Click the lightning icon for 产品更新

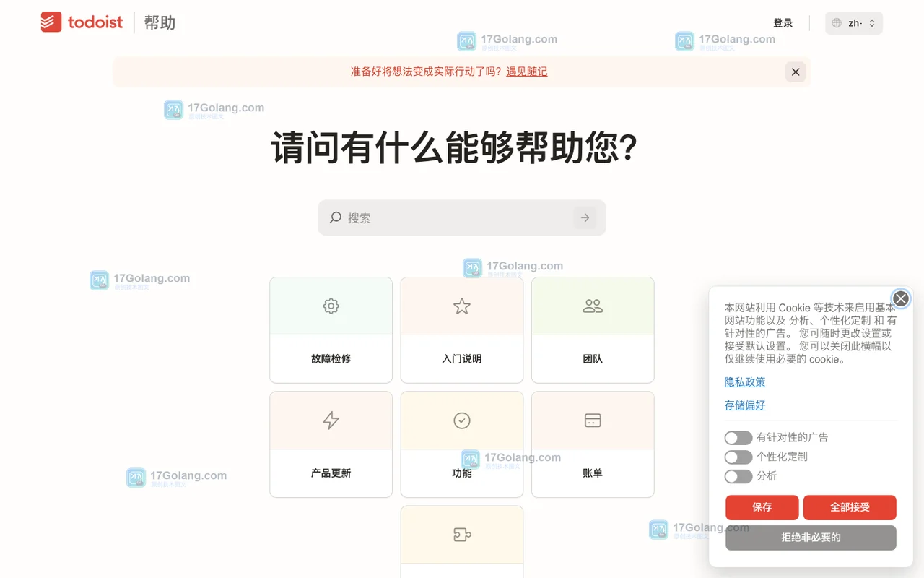(x=331, y=420)
